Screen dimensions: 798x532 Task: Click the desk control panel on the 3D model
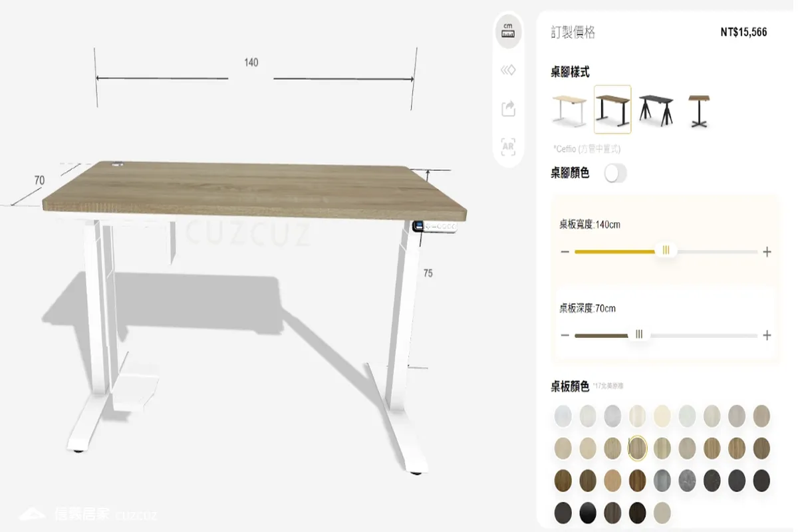436,227
